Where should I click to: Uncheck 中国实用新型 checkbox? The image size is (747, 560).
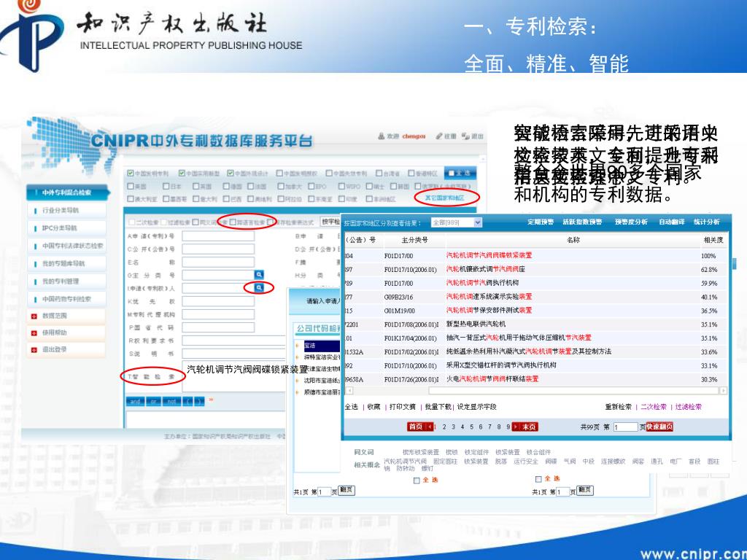tap(182, 174)
